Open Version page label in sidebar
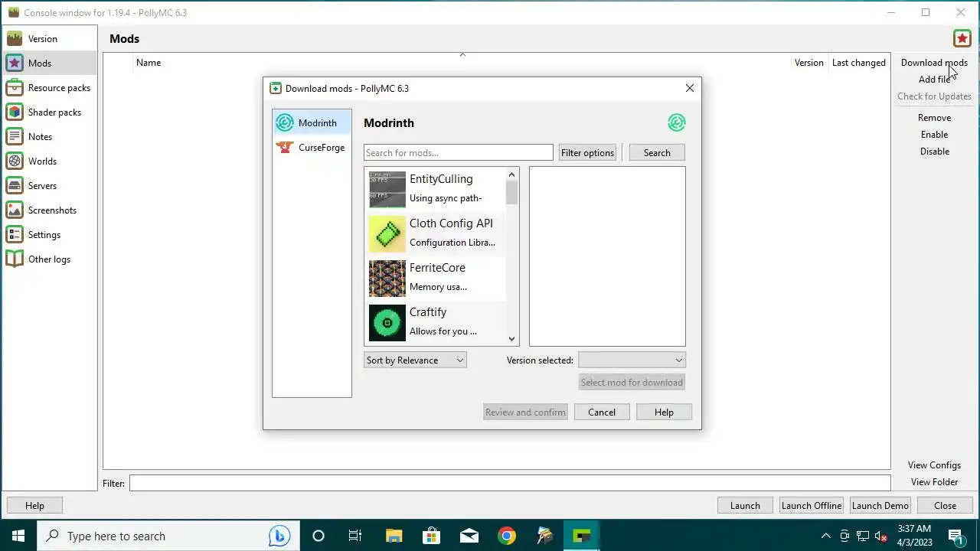Image resolution: width=980 pixels, height=551 pixels. coord(43,39)
